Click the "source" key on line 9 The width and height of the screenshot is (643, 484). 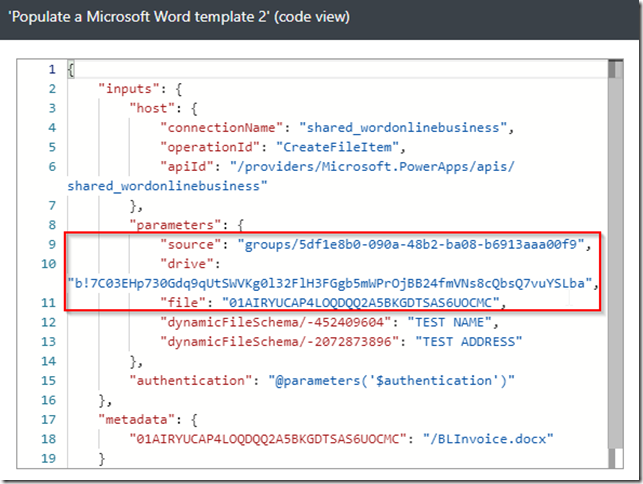(x=191, y=244)
